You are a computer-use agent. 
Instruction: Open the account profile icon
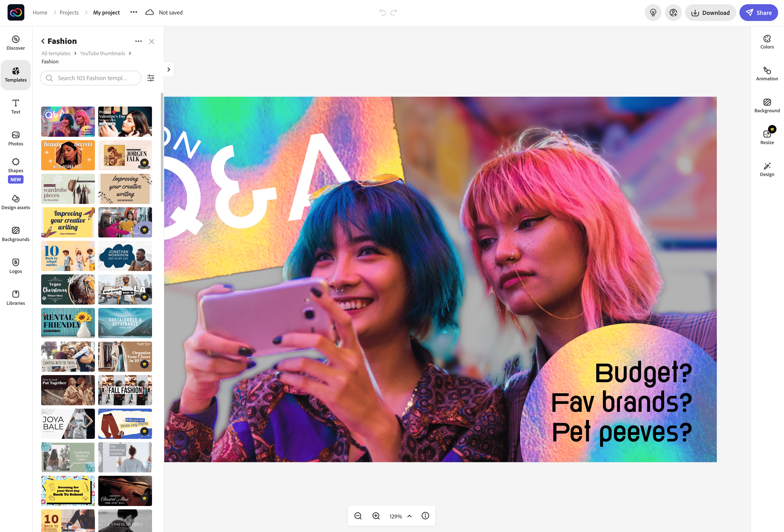tap(673, 13)
